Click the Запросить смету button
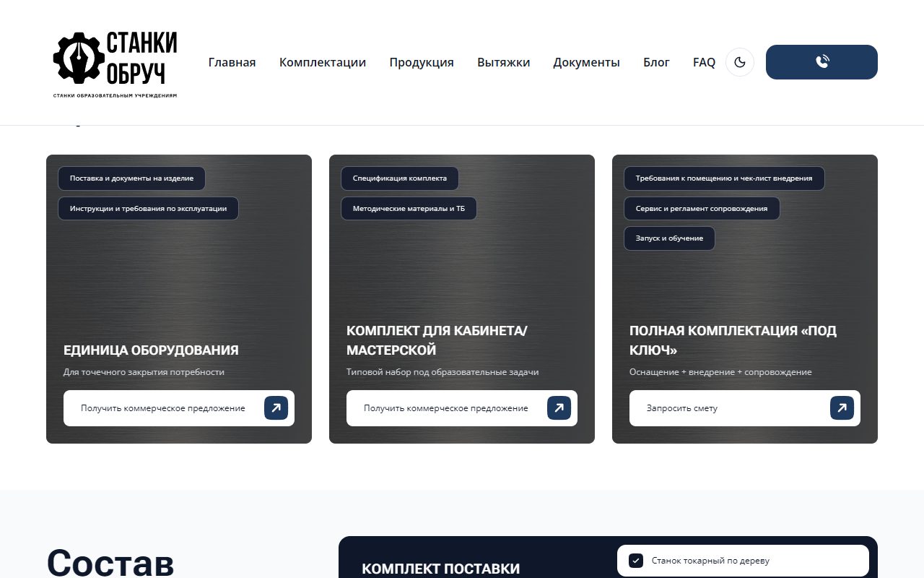 745,408
